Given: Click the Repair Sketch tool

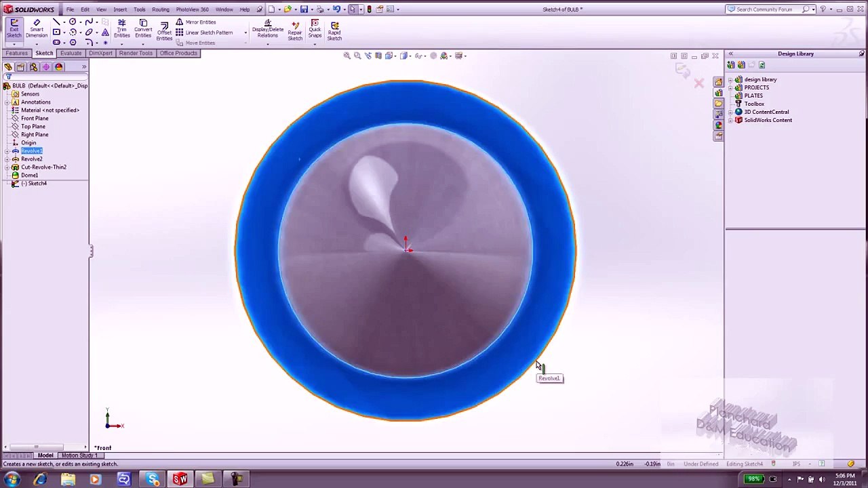Looking at the screenshot, I should [295, 30].
